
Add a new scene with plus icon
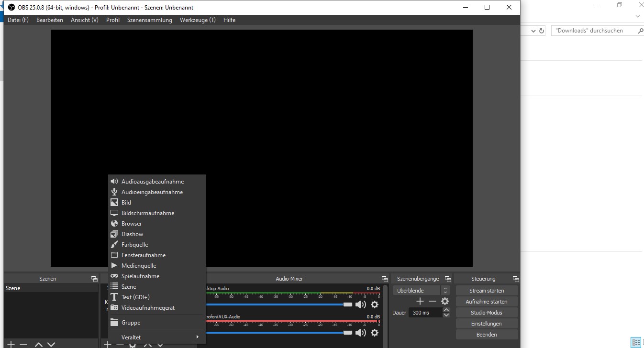tap(11, 344)
